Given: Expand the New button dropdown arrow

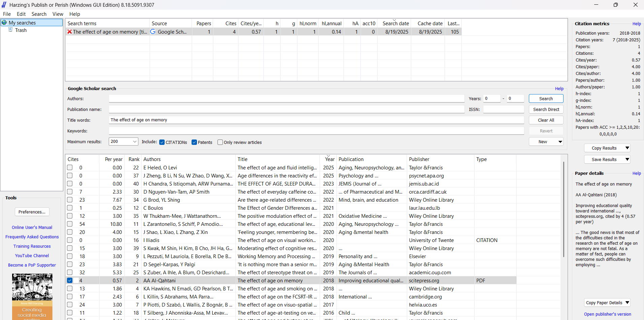Looking at the screenshot, I should pyautogui.click(x=560, y=142).
